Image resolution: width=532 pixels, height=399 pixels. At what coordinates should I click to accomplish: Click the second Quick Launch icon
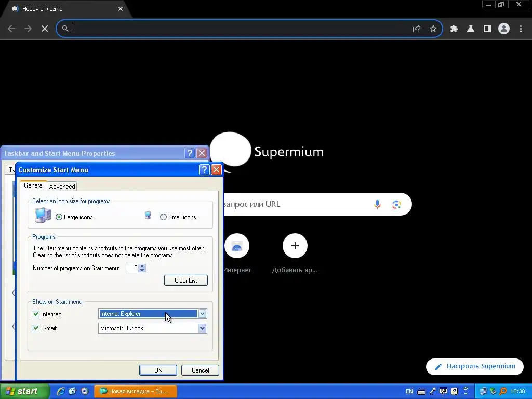pyautogui.click(x=72, y=391)
